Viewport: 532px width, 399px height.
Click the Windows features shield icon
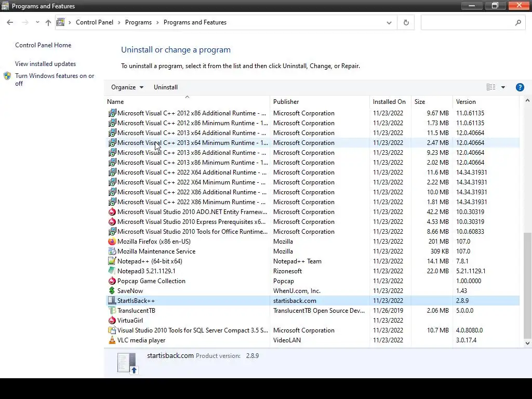[x=7, y=76]
